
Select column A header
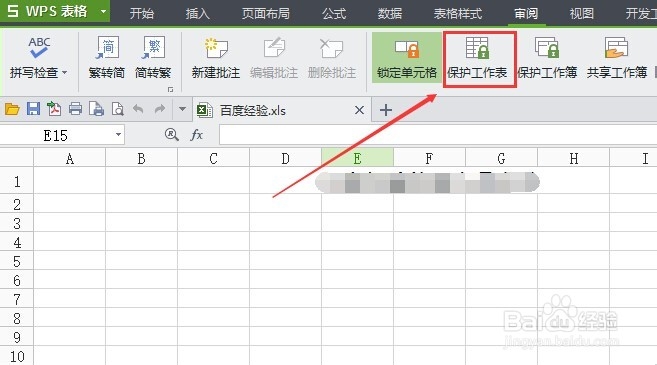tap(70, 158)
